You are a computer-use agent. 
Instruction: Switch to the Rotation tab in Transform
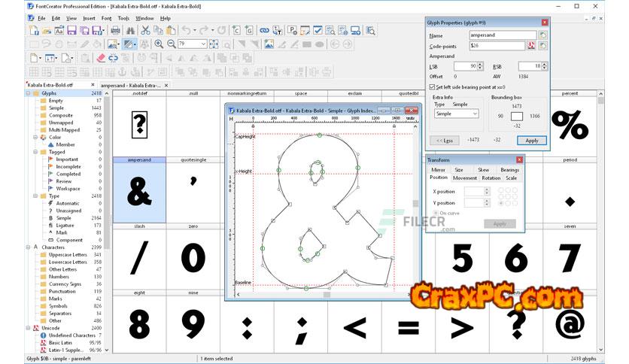click(491, 178)
